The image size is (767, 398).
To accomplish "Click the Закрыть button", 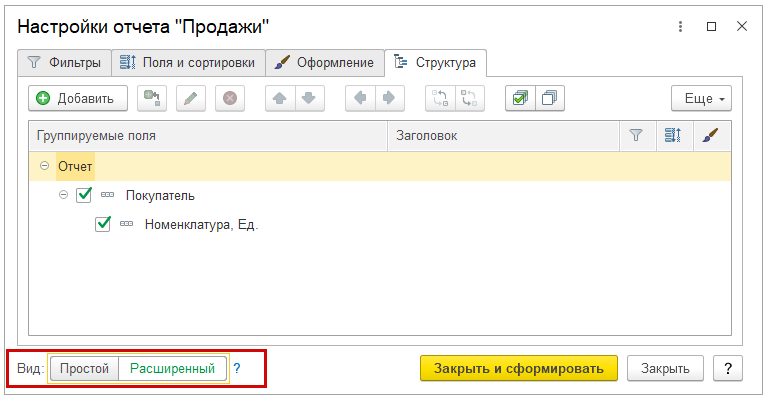I will 665,369.
